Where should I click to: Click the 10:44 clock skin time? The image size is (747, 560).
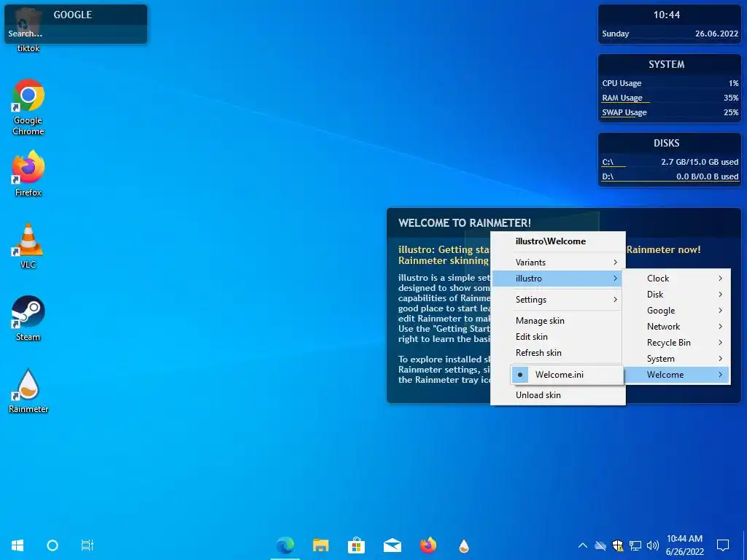pos(667,15)
